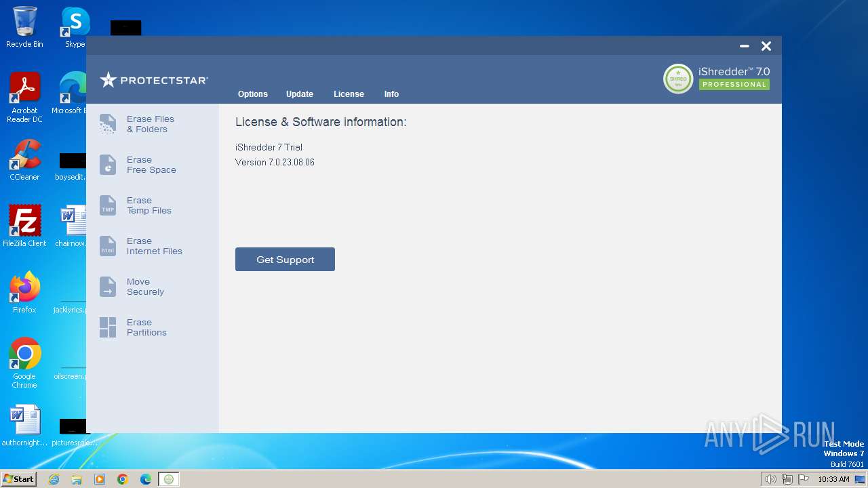This screenshot has width=868, height=488.
Task: Open the FileZilla Client desktop shortcut
Action: click(x=24, y=226)
